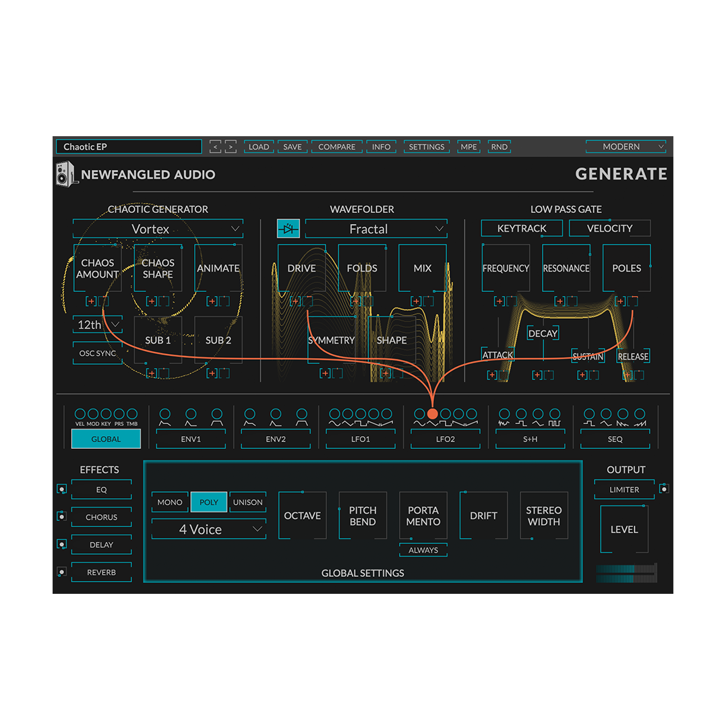Click the Chaotic EP preset name field

(129, 147)
